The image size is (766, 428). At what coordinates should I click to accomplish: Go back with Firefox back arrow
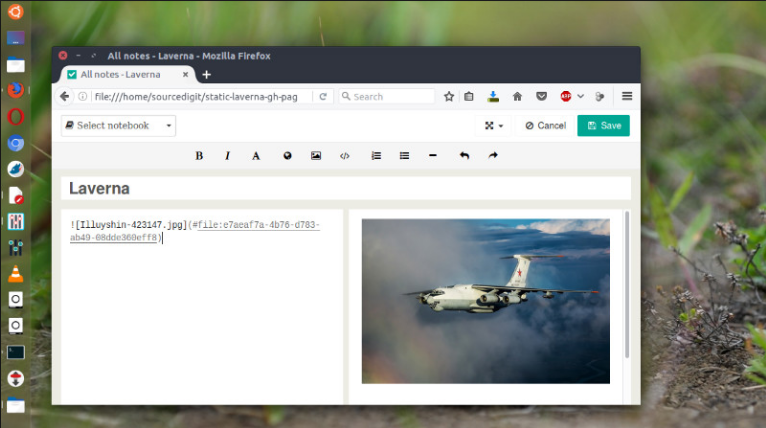(x=64, y=96)
